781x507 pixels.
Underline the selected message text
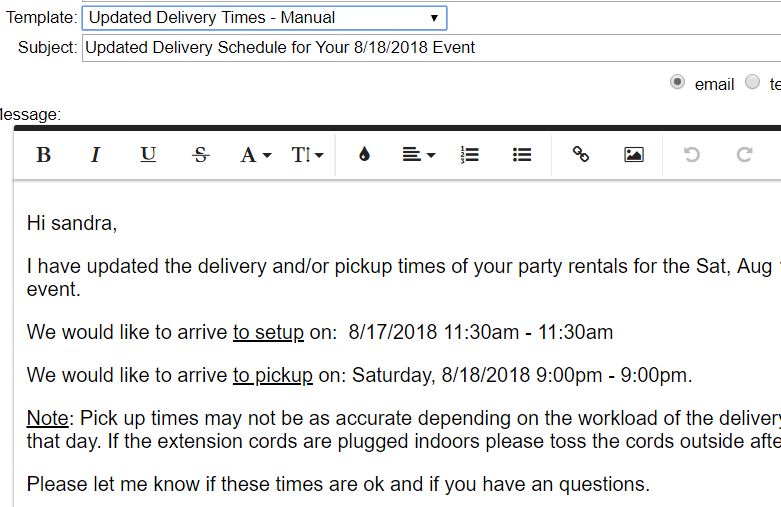148,155
